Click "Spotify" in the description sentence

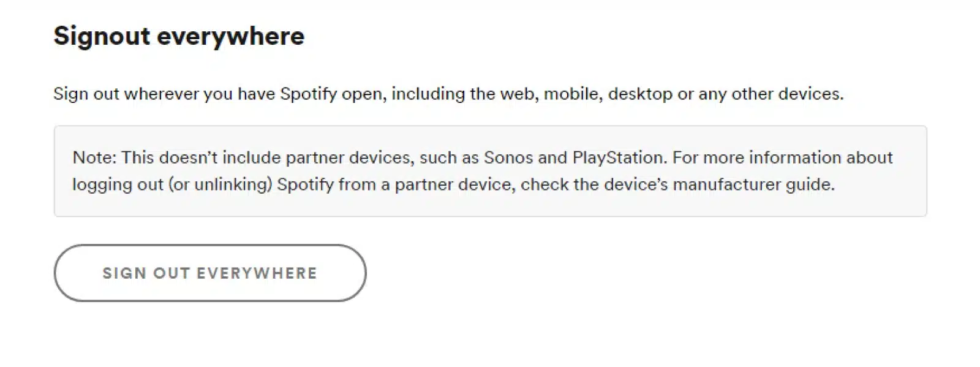pos(308,94)
